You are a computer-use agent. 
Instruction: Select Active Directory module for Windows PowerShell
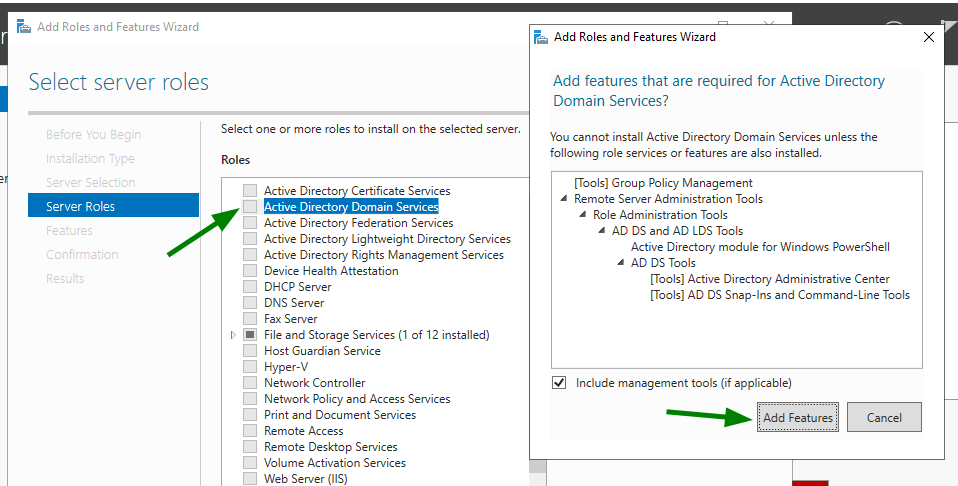point(760,247)
